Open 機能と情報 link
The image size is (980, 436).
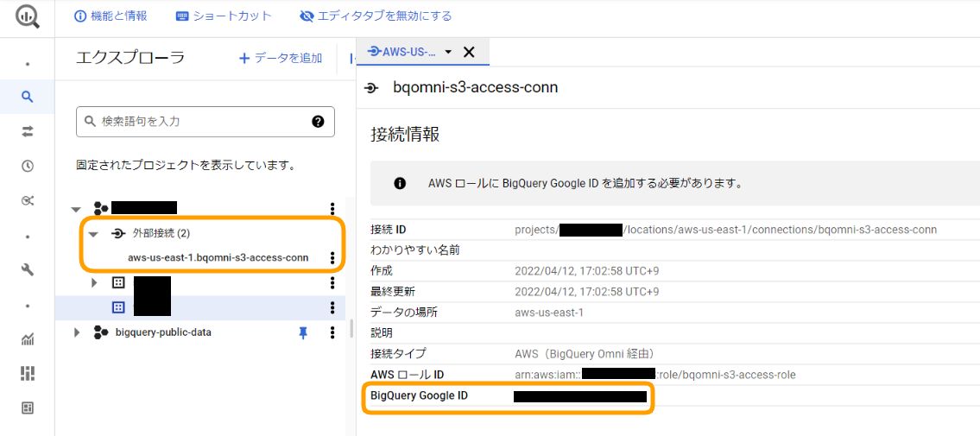pyautogui.click(x=111, y=16)
